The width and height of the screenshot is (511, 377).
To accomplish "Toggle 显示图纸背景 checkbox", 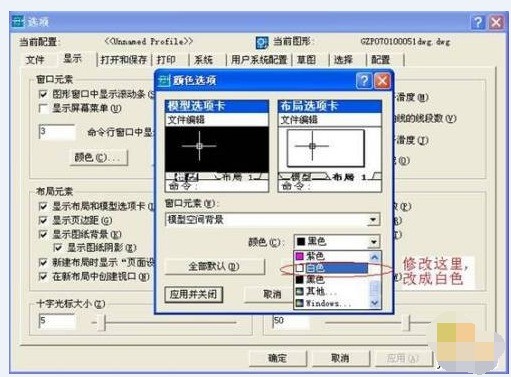I will (x=43, y=234).
